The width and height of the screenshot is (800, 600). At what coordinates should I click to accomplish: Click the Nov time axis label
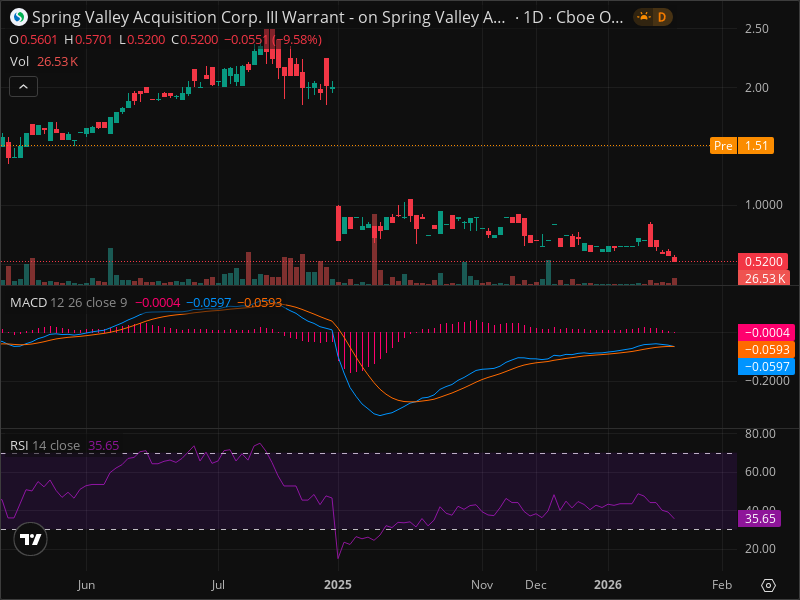point(482,585)
